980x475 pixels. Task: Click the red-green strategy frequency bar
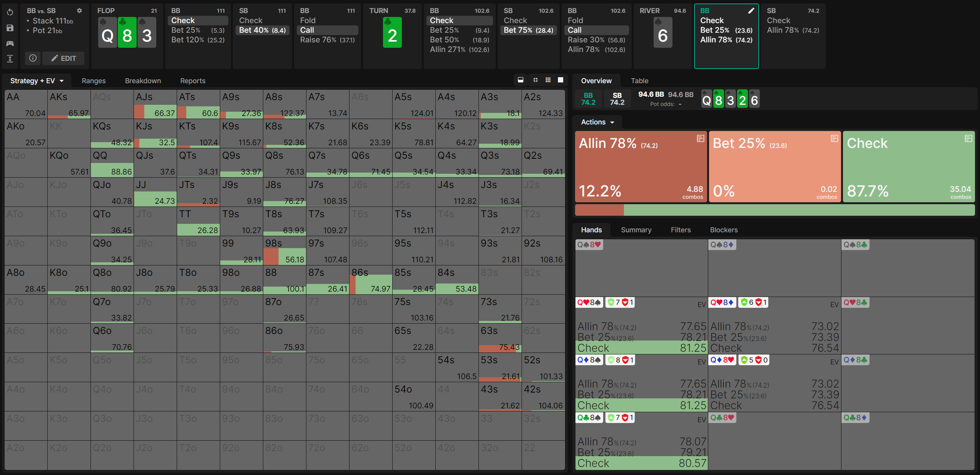click(774, 210)
